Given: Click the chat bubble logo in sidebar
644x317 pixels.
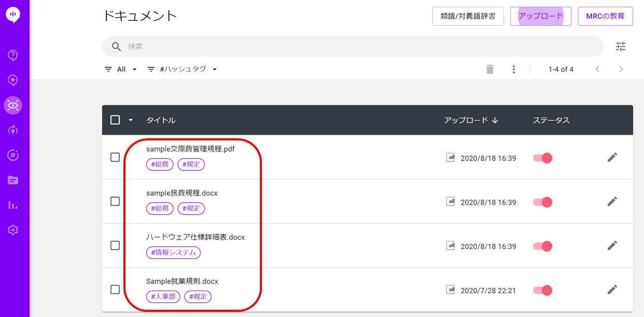Looking at the screenshot, I should pyautogui.click(x=13, y=15).
